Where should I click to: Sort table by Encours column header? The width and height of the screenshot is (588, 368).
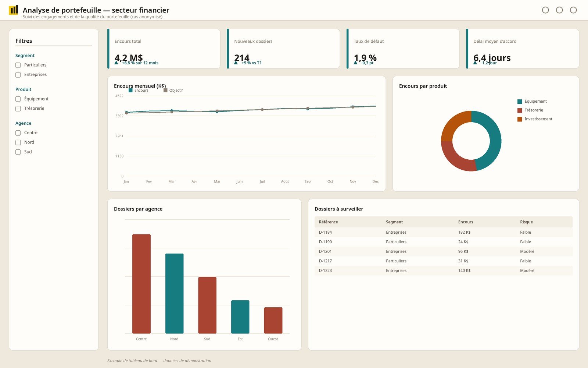(x=466, y=222)
